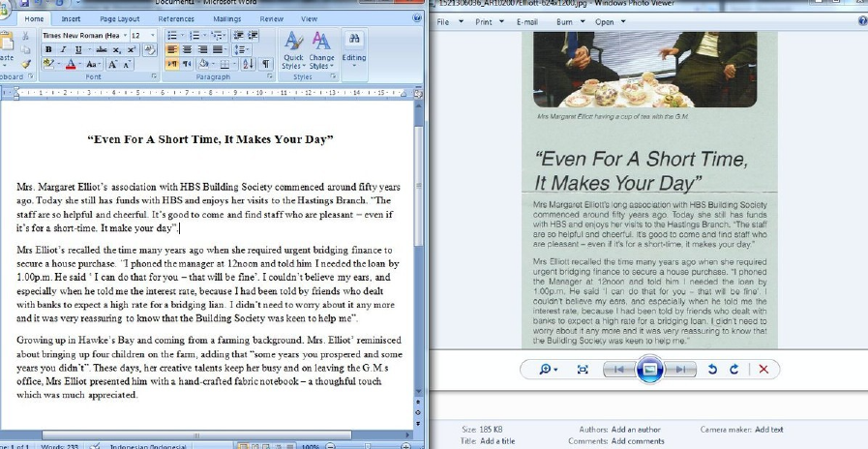The height and width of the screenshot is (449, 868).
Task: Switch to the Review tab
Action: point(271,18)
